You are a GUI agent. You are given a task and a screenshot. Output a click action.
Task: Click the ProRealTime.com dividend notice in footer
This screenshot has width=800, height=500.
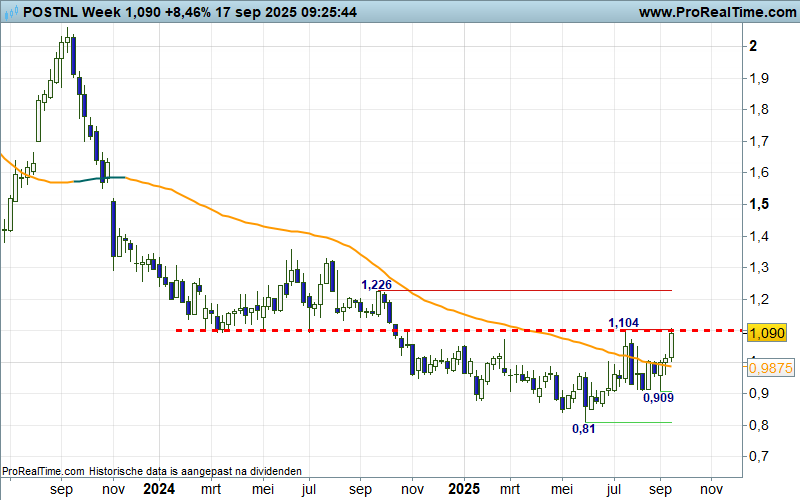pos(150,471)
